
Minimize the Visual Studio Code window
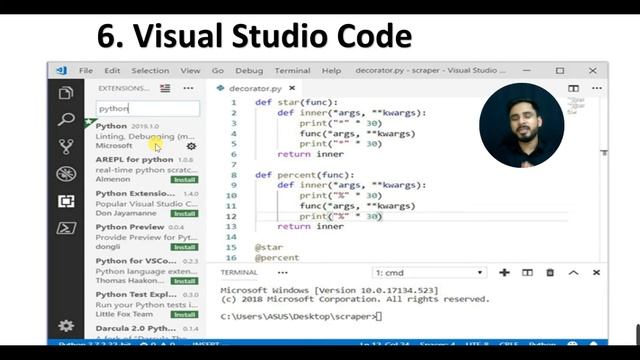pyautogui.click(x=527, y=71)
